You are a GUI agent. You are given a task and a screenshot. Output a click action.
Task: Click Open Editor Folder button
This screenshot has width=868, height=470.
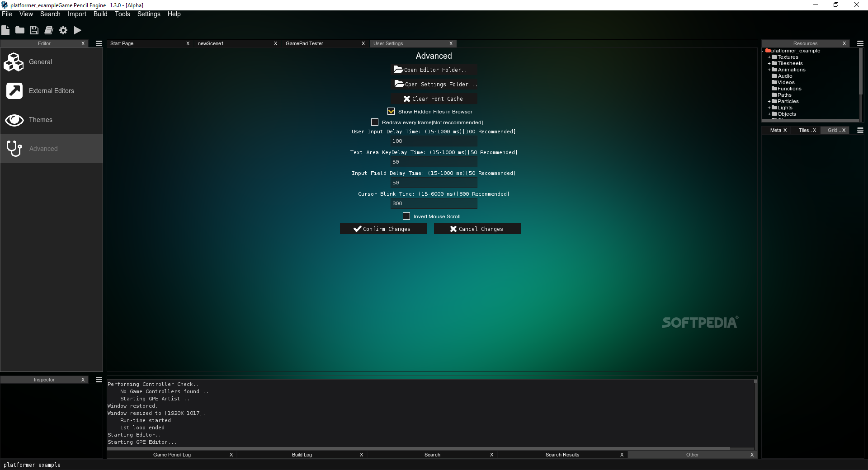point(434,70)
